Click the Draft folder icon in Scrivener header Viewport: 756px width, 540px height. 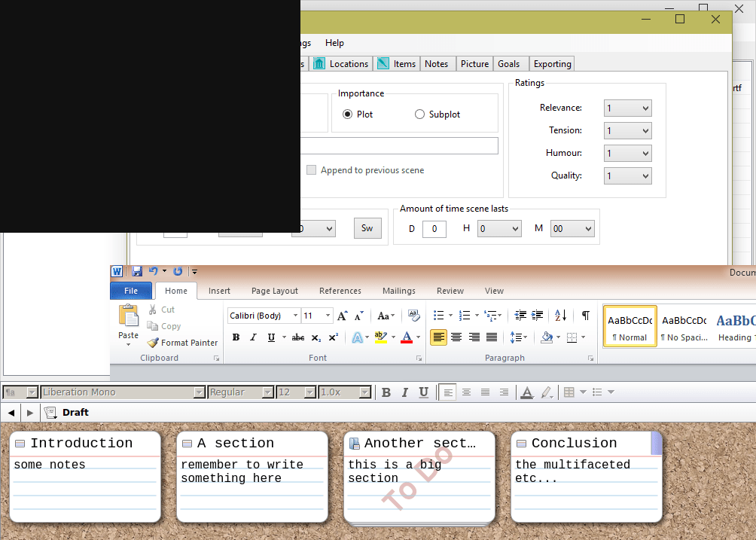(50, 413)
